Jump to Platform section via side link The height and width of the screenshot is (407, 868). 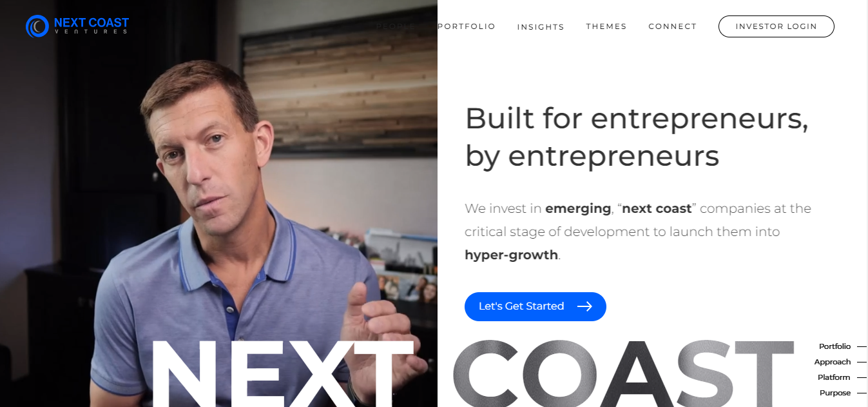(834, 378)
